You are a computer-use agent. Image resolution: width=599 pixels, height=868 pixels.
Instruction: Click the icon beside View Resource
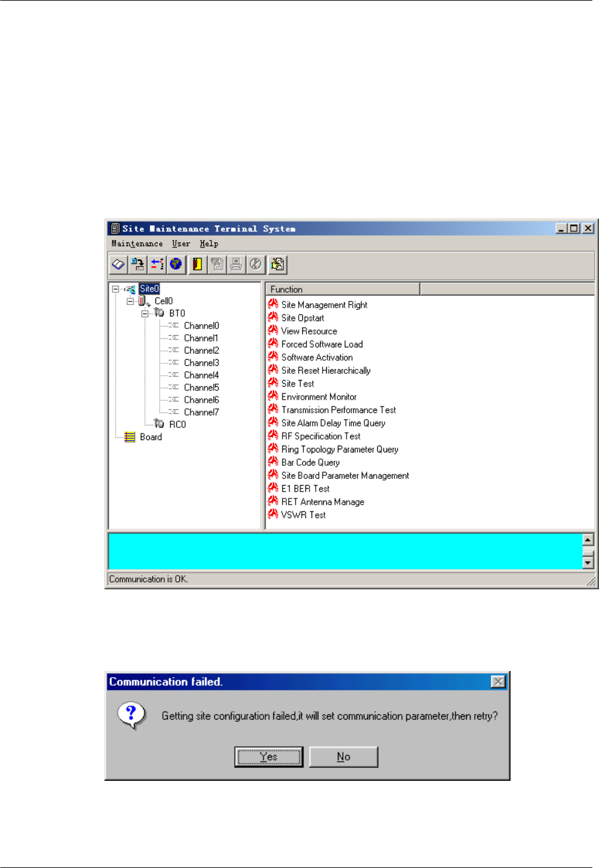(273, 330)
